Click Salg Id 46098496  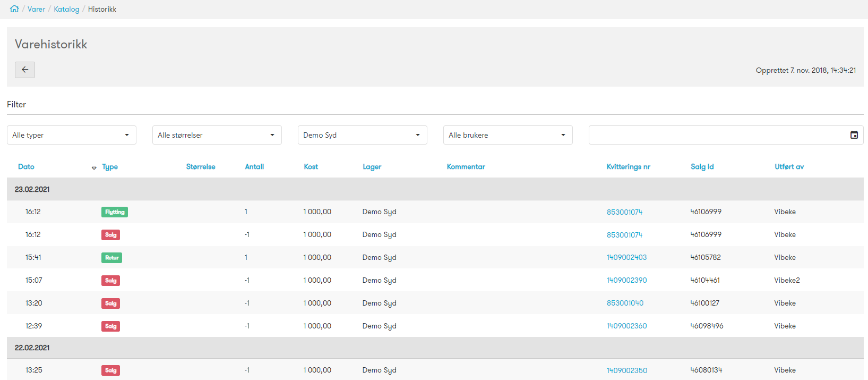click(707, 326)
